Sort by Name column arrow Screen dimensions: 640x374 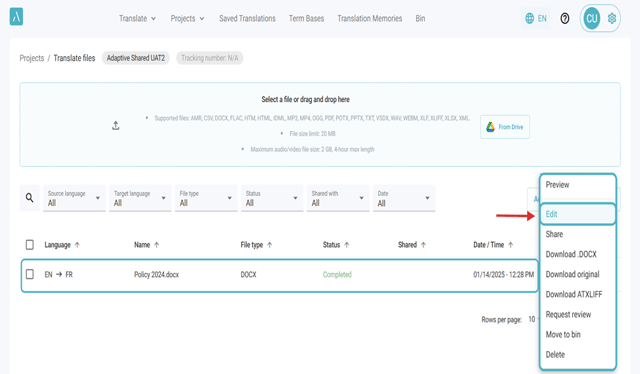coord(156,245)
